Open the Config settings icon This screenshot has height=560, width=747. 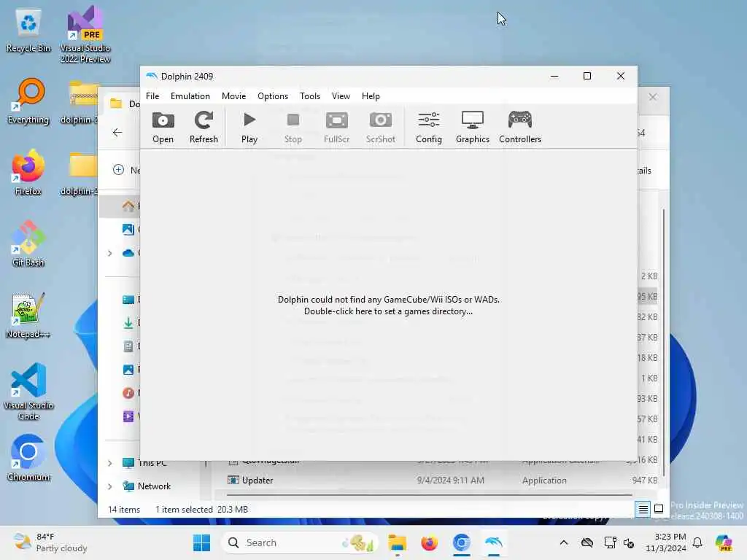pyautogui.click(x=429, y=127)
